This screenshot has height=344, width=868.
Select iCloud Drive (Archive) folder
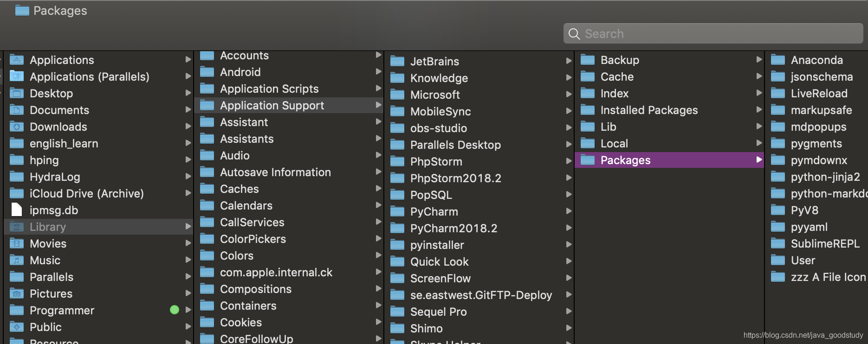tap(98, 193)
